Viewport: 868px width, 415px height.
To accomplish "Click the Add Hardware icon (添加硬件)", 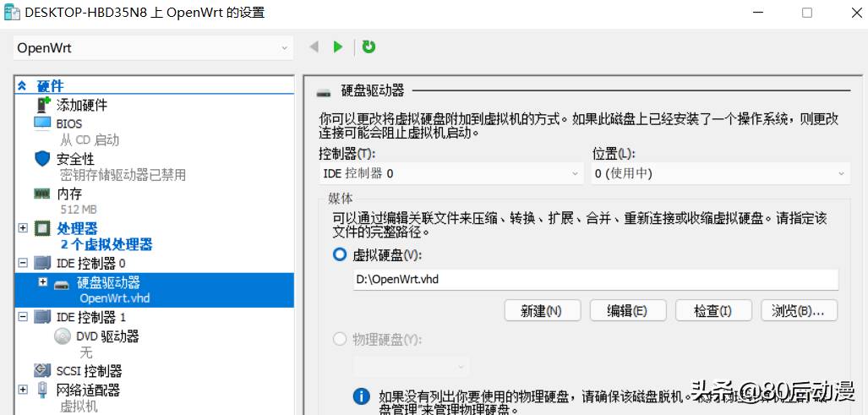I will [44, 105].
